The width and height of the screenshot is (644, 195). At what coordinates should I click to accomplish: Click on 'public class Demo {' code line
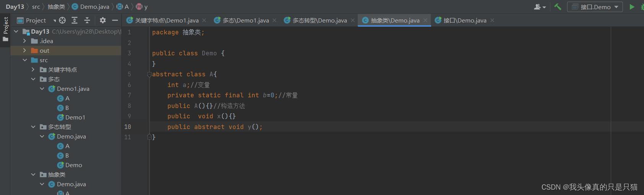point(188,53)
